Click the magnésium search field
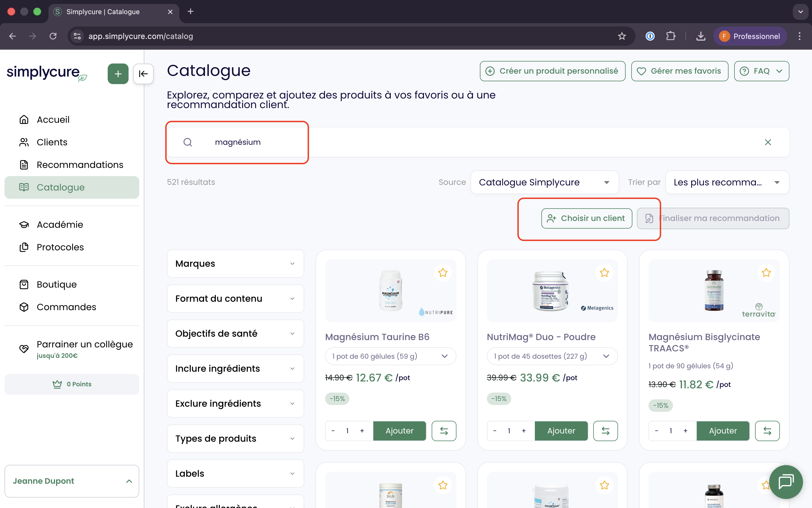The width and height of the screenshot is (812, 508). [478, 142]
